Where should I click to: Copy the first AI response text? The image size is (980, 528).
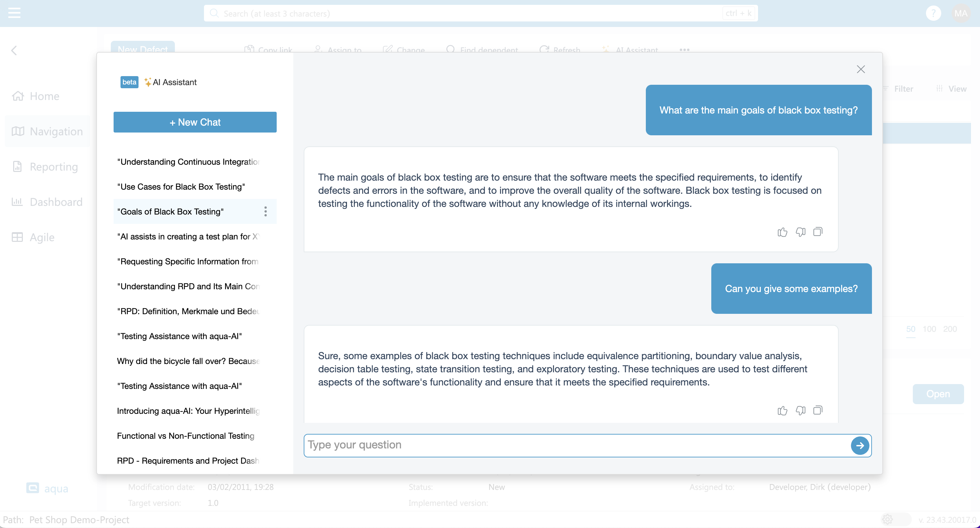[818, 231]
